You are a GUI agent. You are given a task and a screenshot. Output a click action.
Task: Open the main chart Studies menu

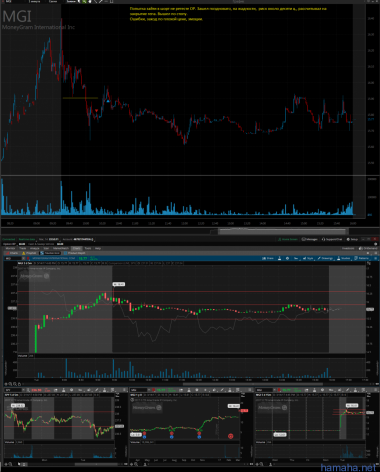click(x=343, y=258)
